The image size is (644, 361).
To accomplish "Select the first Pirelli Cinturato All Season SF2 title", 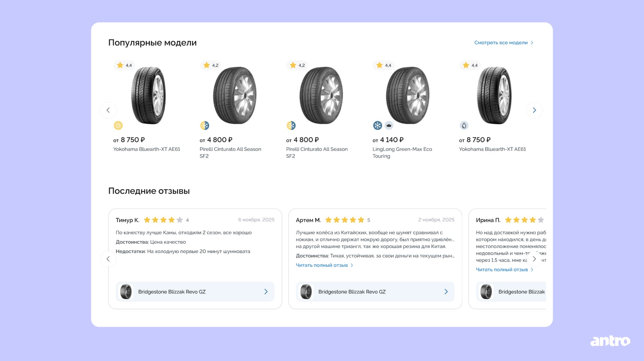I will tap(230, 152).
